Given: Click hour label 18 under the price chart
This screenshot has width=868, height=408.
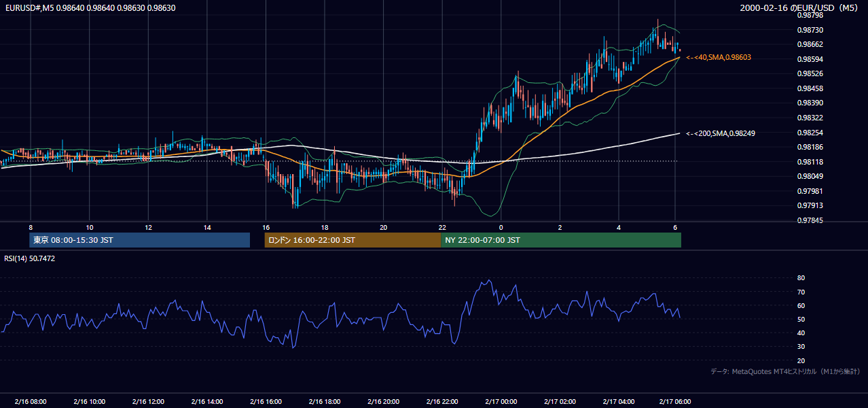Looking at the screenshot, I should 325,227.
